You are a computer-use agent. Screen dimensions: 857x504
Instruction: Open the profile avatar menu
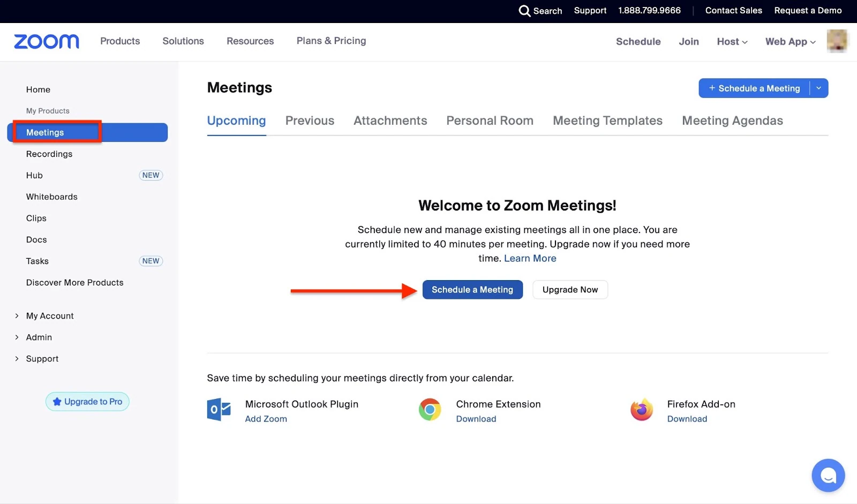(837, 41)
